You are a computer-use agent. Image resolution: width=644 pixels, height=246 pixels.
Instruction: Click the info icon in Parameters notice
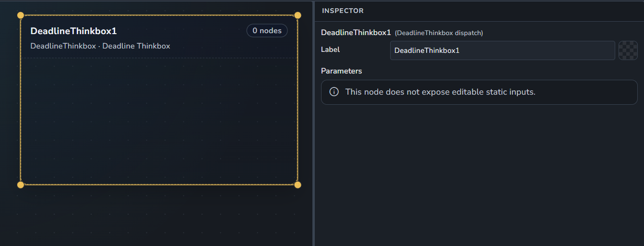coord(334,92)
